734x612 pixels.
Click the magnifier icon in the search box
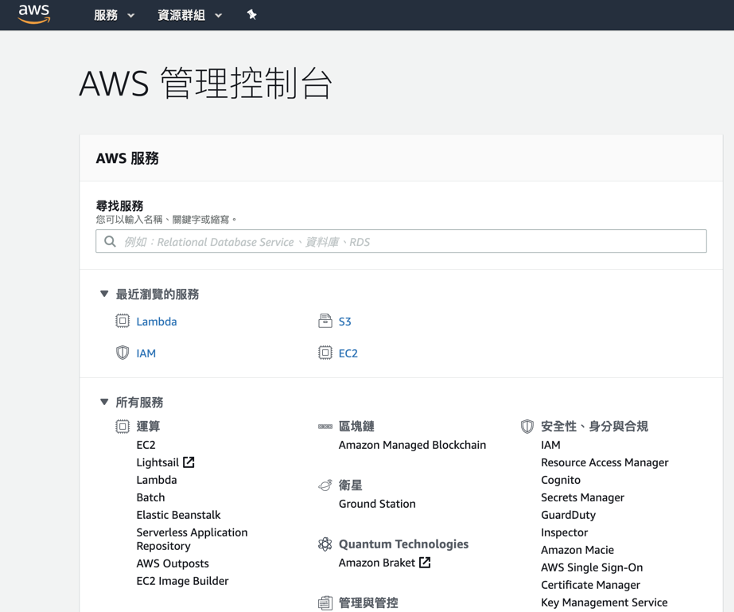tap(110, 242)
